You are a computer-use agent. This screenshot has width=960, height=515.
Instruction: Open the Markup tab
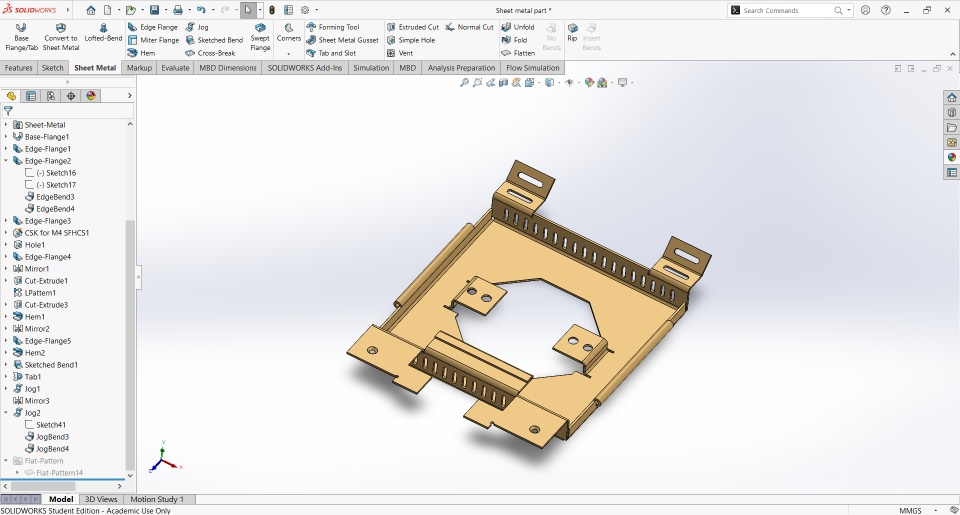point(139,68)
